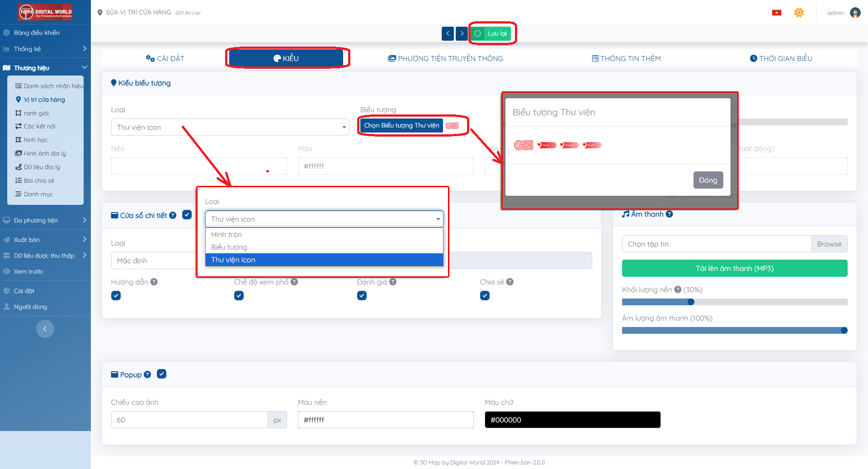Expand the Thống kê sidebar menu
The image size is (868, 469).
45,49
